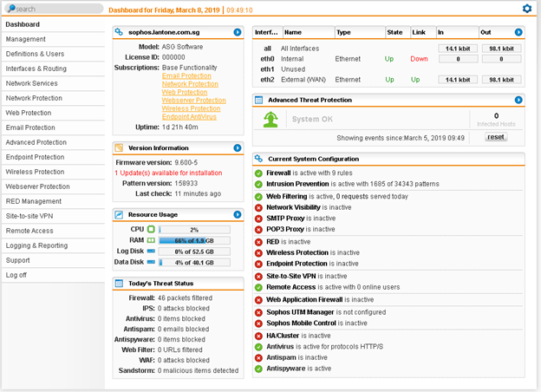Viewport: 541px width, 392px height.
Task: Expand the Resource Usage blue arrow
Action: tap(238, 214)
